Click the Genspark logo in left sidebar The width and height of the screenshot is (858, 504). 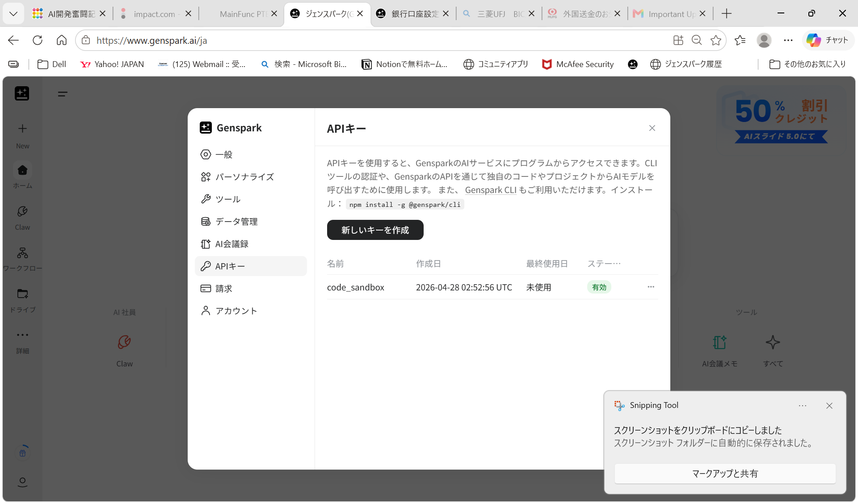tap(22, 93)
